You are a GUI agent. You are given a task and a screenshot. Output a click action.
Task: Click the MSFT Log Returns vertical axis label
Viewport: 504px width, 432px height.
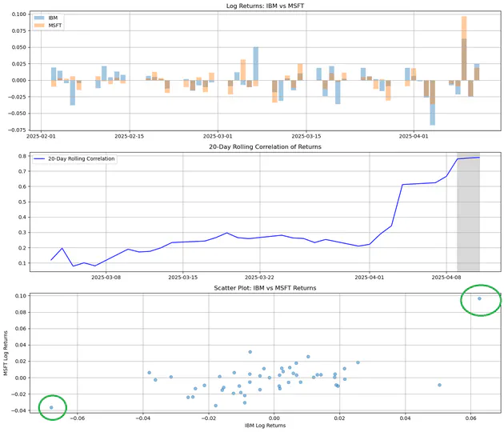(6, 354)
